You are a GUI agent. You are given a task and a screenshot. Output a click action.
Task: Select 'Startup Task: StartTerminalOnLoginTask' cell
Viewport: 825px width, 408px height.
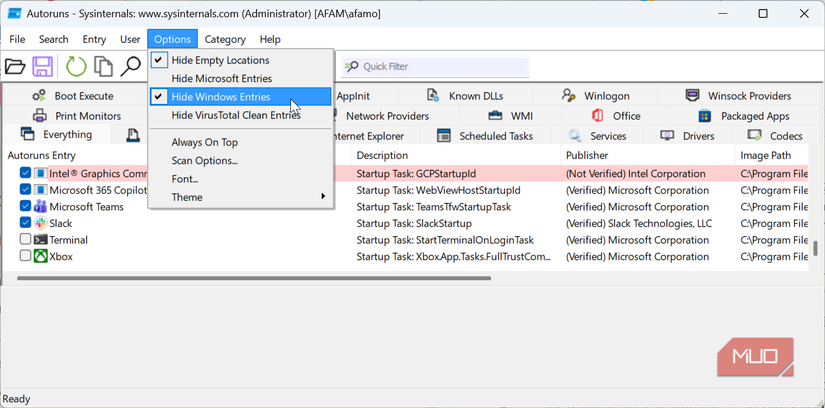coord(445,240)
